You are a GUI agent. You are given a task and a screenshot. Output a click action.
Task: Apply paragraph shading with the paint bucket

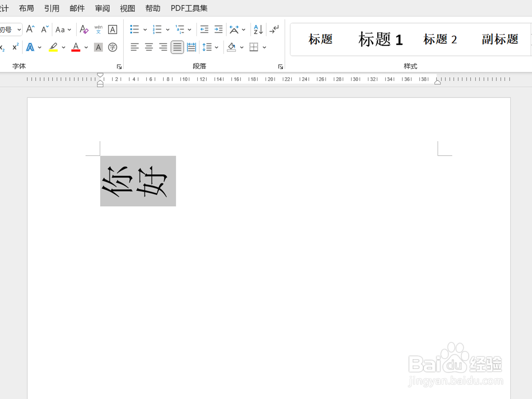[231, 47]
